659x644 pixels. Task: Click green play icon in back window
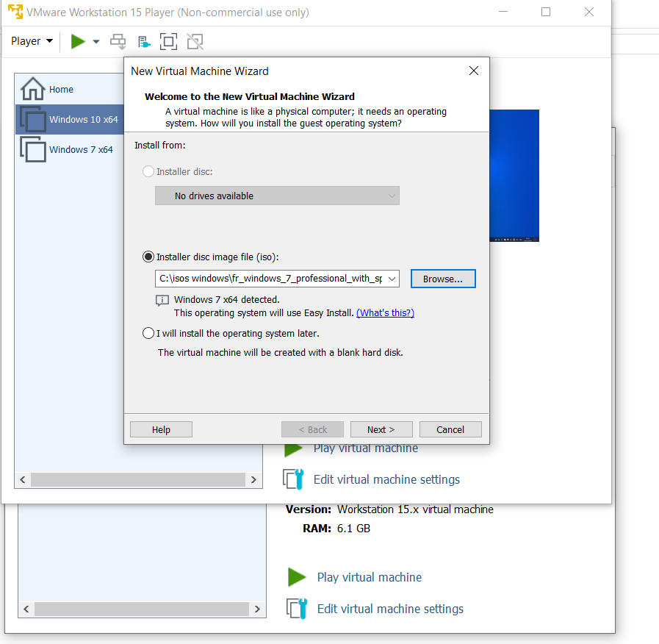[x=297, y=576]
